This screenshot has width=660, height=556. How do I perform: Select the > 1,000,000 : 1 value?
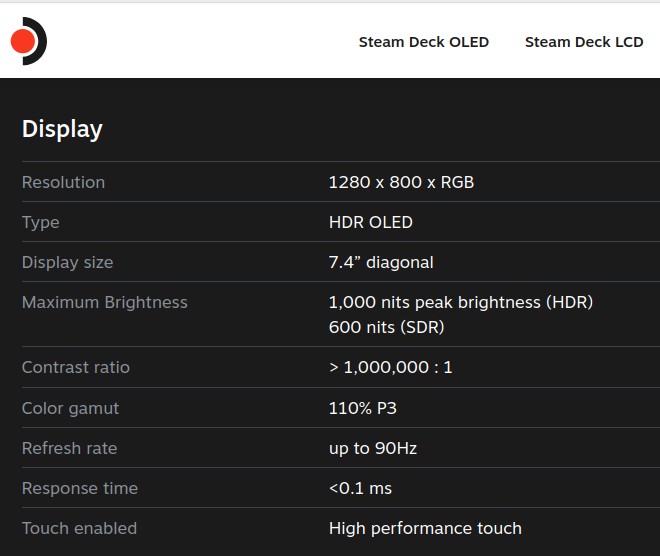(391, 367)
